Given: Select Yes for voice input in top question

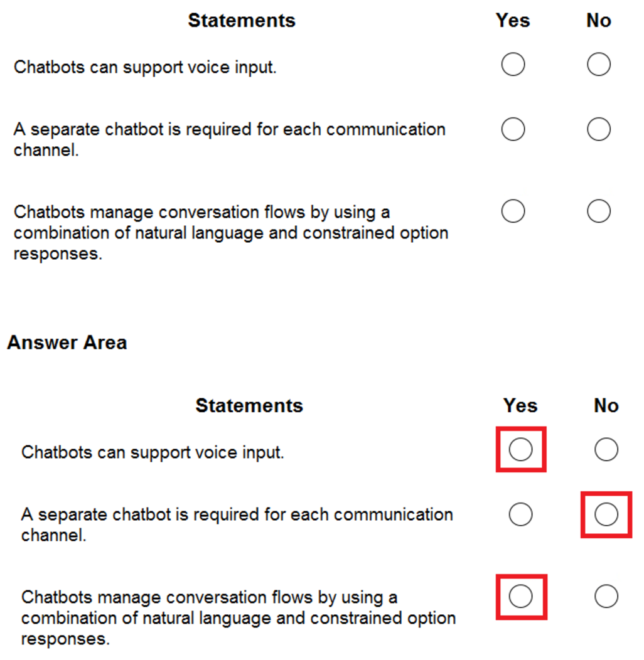Looking at the screenshot, I should (x=513, y=65).
